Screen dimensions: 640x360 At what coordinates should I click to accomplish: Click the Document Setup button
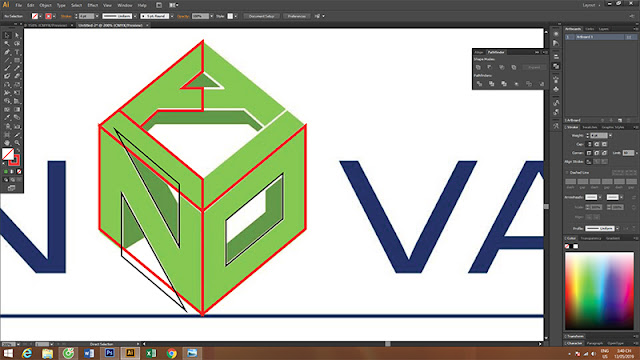click(262, 16)
